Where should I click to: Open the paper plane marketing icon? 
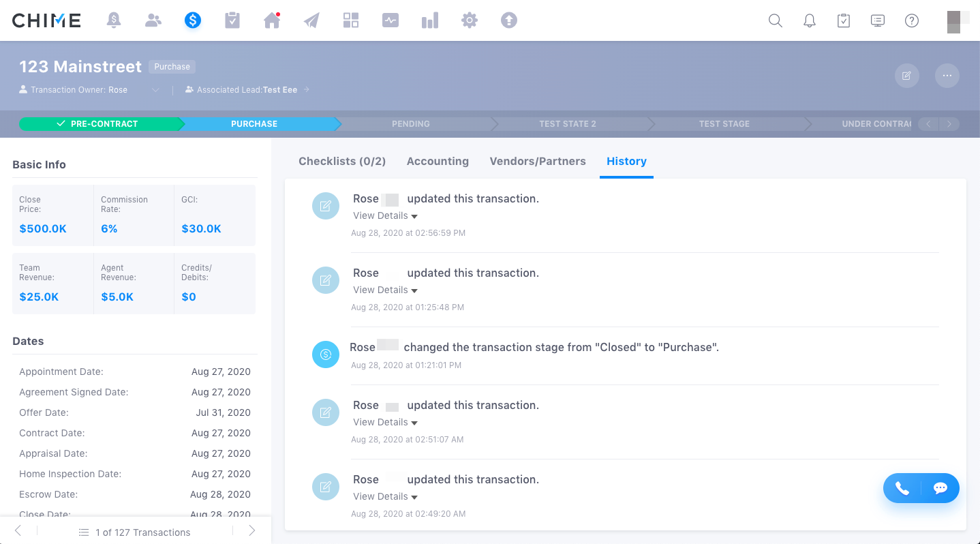point(311,20)
